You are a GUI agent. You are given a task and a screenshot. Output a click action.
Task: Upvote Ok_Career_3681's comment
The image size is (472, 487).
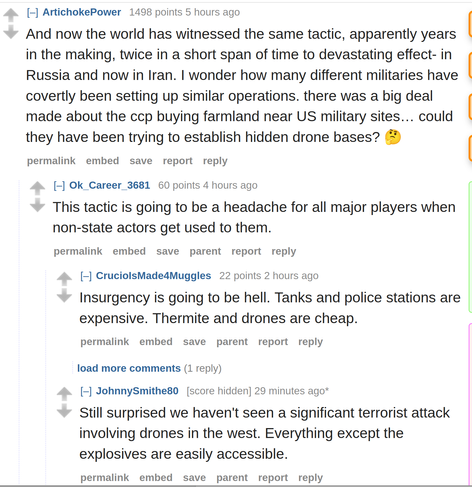coord(37,188)
